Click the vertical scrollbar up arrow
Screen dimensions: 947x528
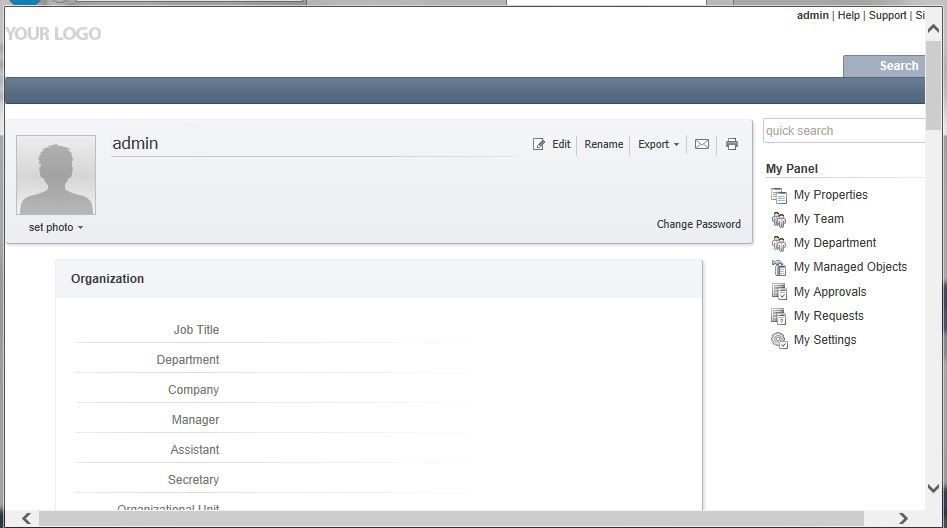934,28
